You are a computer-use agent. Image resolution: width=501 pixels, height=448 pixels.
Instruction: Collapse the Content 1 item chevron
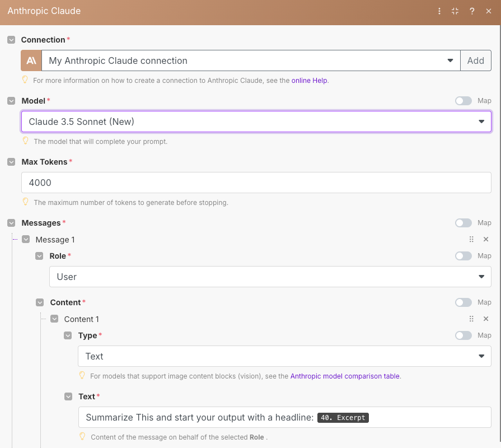pyautogui.click(x=54, y=319)
